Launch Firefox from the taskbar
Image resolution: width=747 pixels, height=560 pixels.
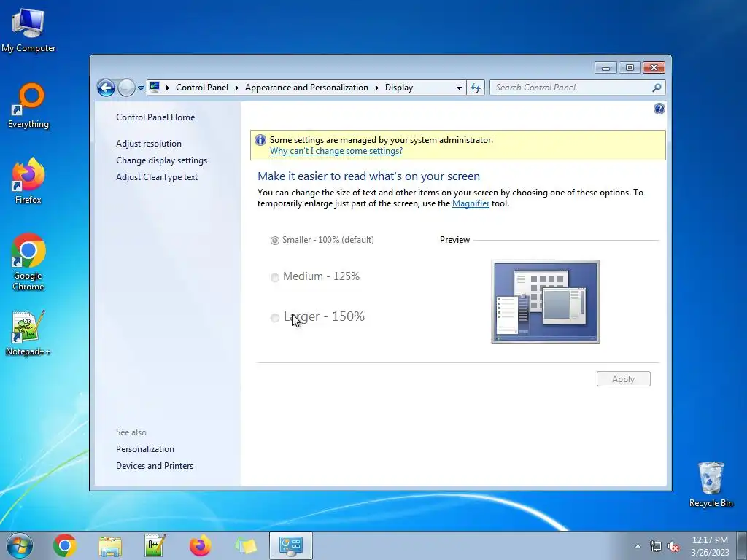(x=201, y=545)
